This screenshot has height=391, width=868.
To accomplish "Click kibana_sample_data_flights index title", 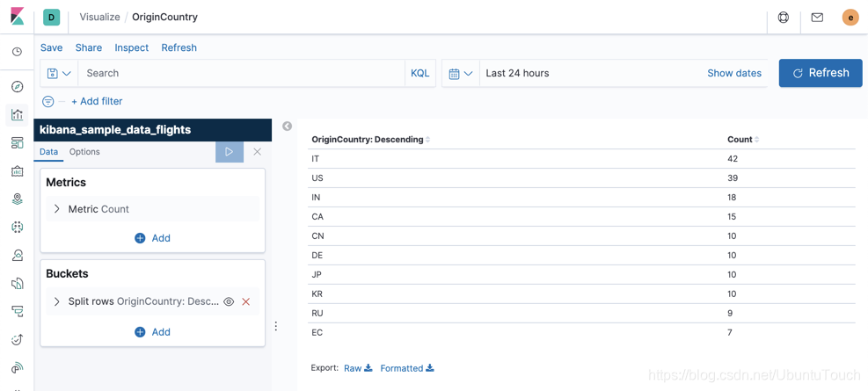I will (x=115, y=130).
